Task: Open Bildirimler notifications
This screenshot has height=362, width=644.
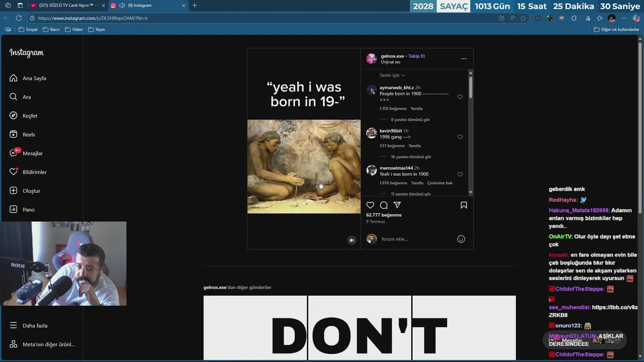Action: click(34, 172)
